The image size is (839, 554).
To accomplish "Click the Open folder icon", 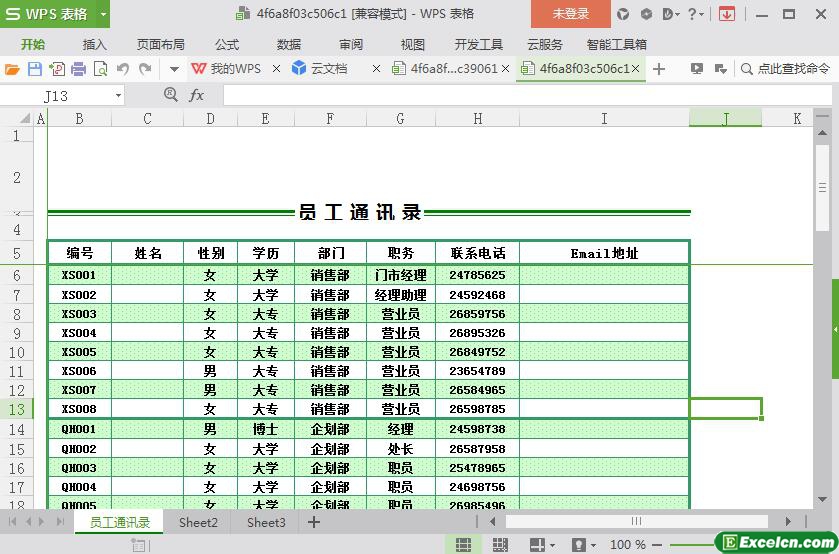I will point(12,69).
